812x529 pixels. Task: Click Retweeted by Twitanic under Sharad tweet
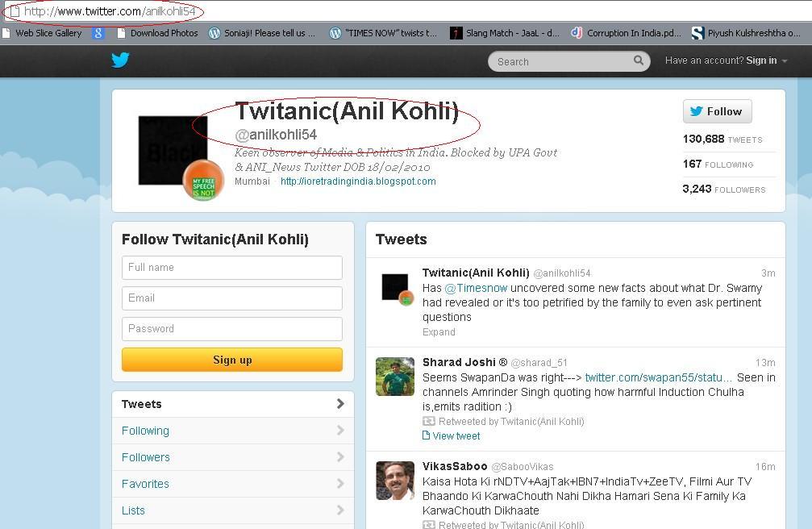(511, 422)
